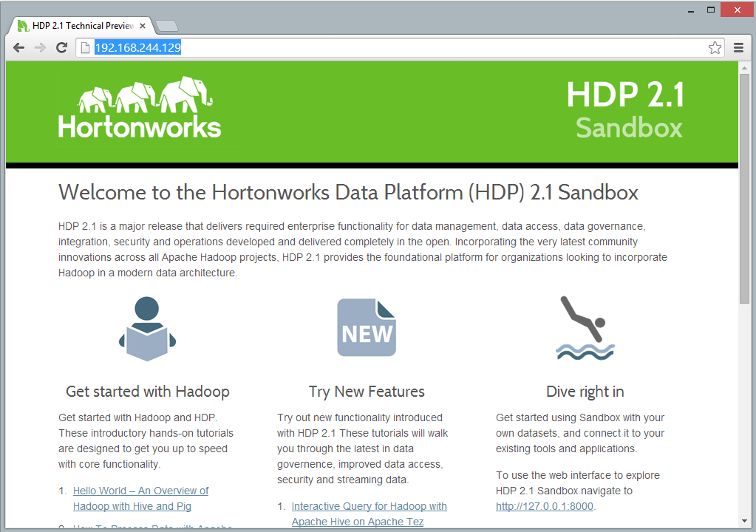Click the Try New Features heading
This screenshot has height=532, width=756.
tap(367, 392)
